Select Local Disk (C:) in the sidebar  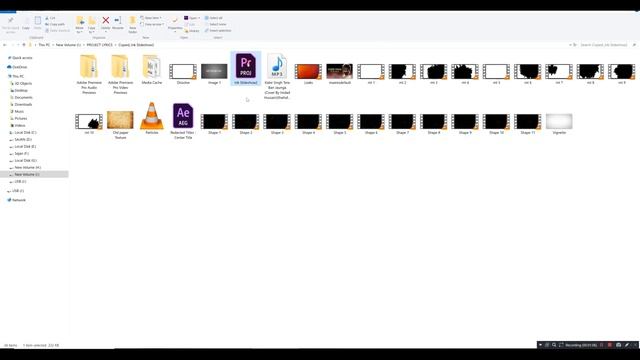click(x=23, y=132)
